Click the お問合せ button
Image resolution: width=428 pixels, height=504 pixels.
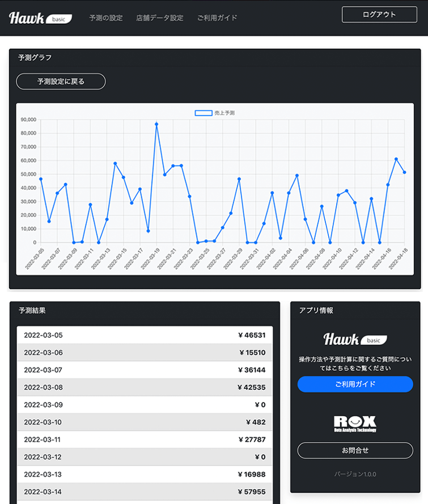[355, 450]
